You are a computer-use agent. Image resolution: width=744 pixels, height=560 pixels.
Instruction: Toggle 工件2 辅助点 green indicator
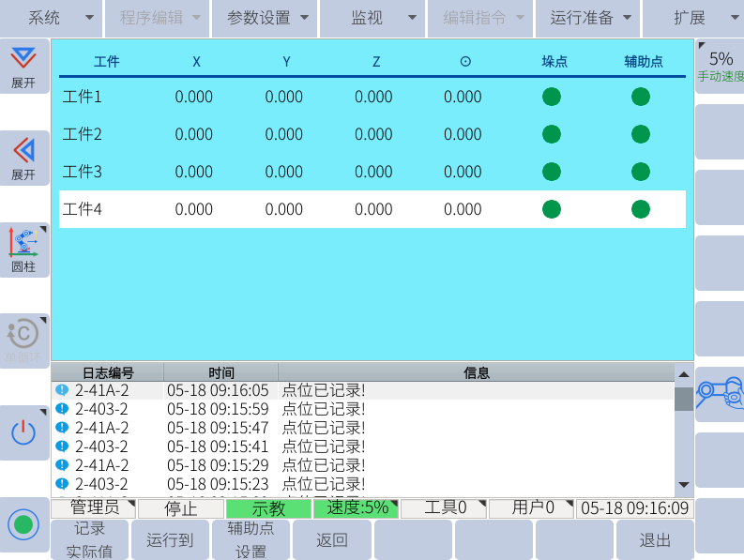pos(640,134)
